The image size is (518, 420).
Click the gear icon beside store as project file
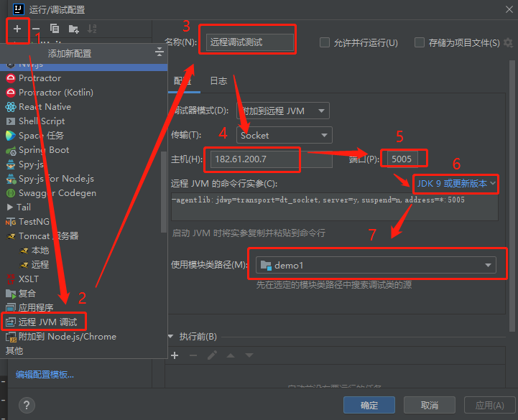[x=508, y=42]
